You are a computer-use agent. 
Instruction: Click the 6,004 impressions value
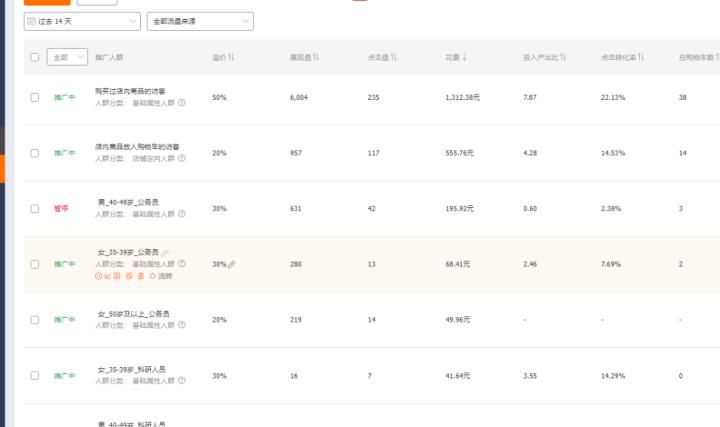point(299,97)
